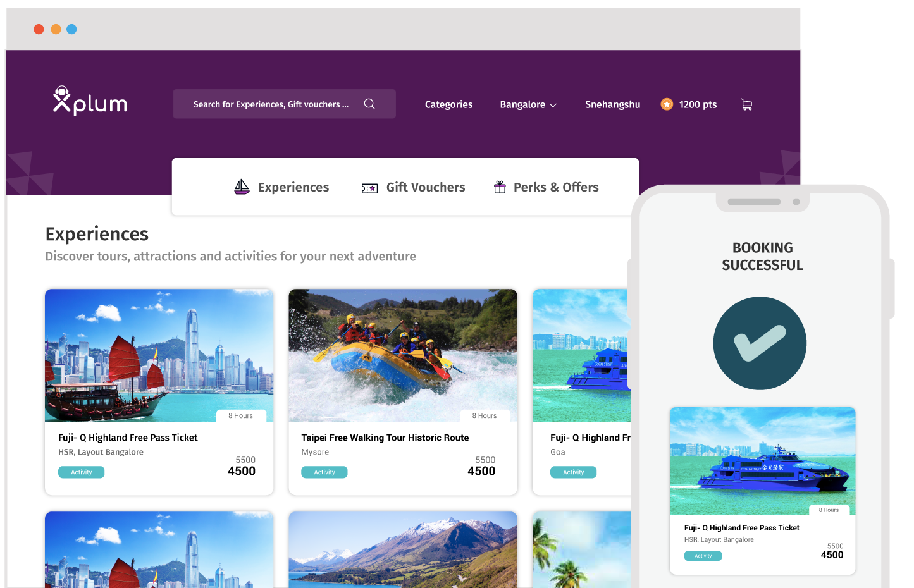
Task: Click the Xplum logo
Action: pos(90,101)
